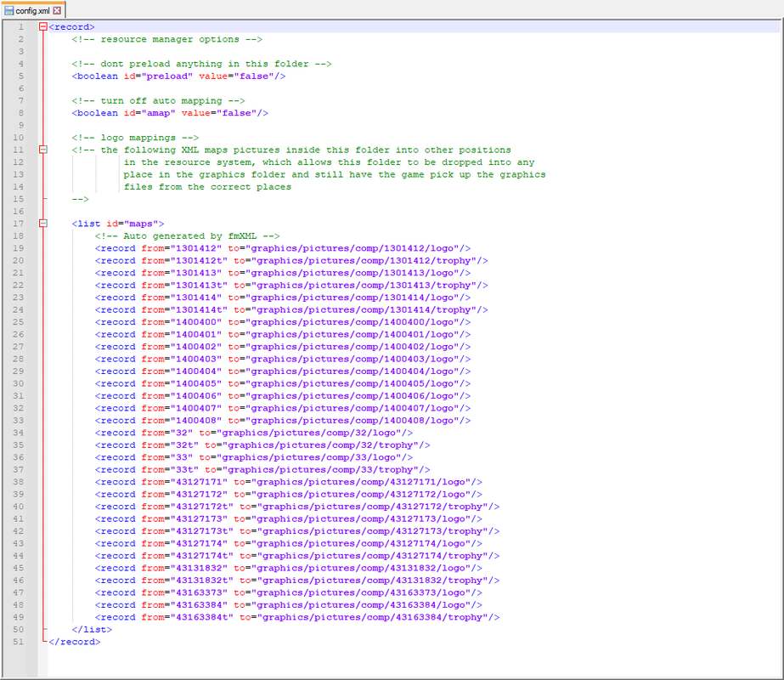Click the record from="1301413t" line
The height and width of the screenshot is (680, 784).
291,286
